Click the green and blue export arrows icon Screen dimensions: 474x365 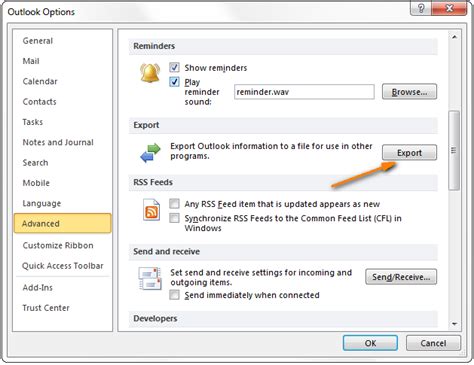(150, 152)
